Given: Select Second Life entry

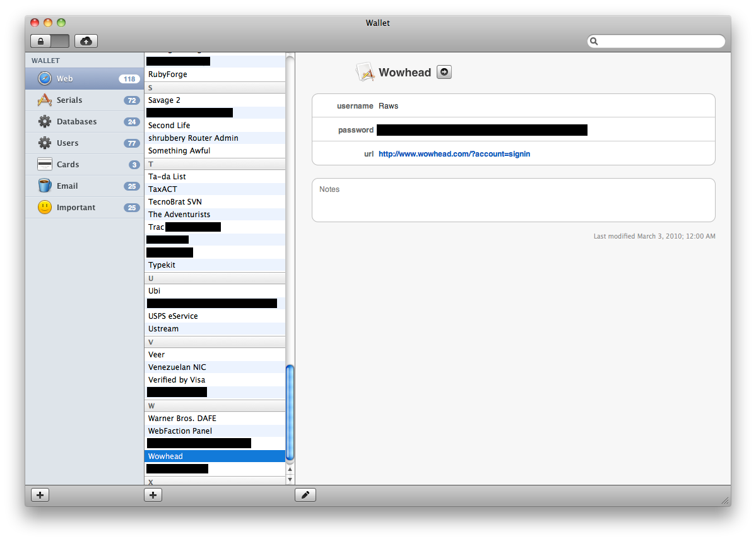Looking at the screenshot, I should pyautogui.click(x=215, y=126).
